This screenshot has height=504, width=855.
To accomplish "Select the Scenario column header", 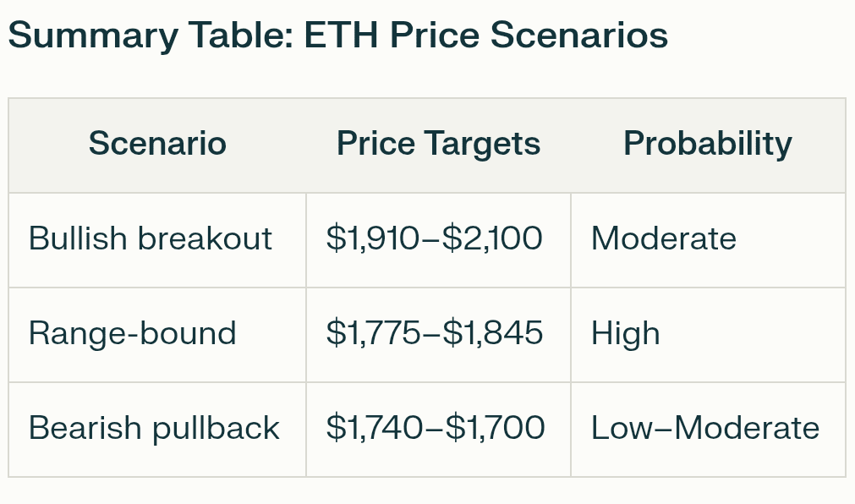I will pos(157,144).
